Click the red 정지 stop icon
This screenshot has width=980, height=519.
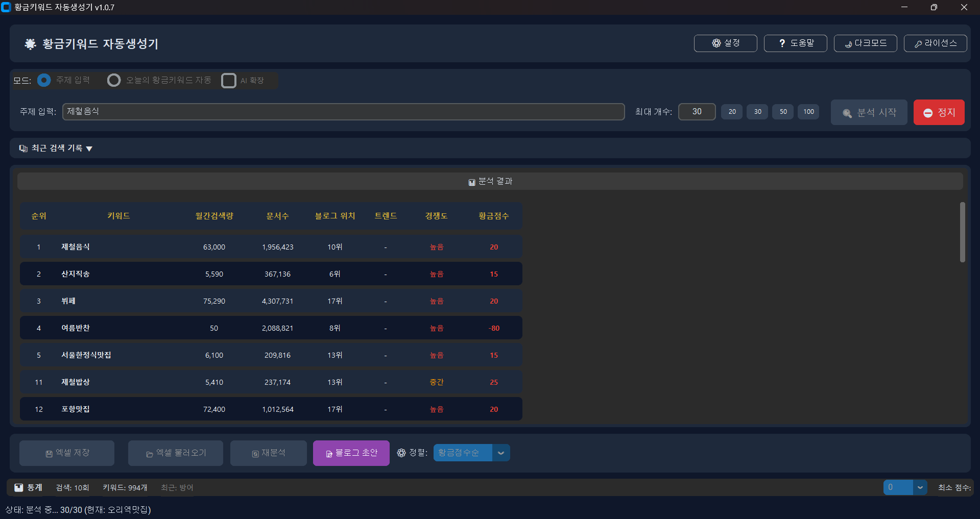click(x=928, y=113)
